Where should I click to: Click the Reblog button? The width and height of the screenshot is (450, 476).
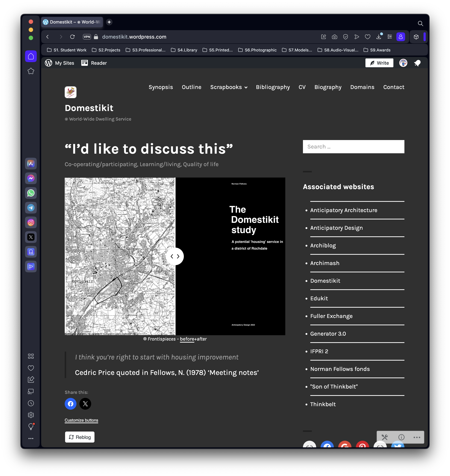(x=80, y=437)
